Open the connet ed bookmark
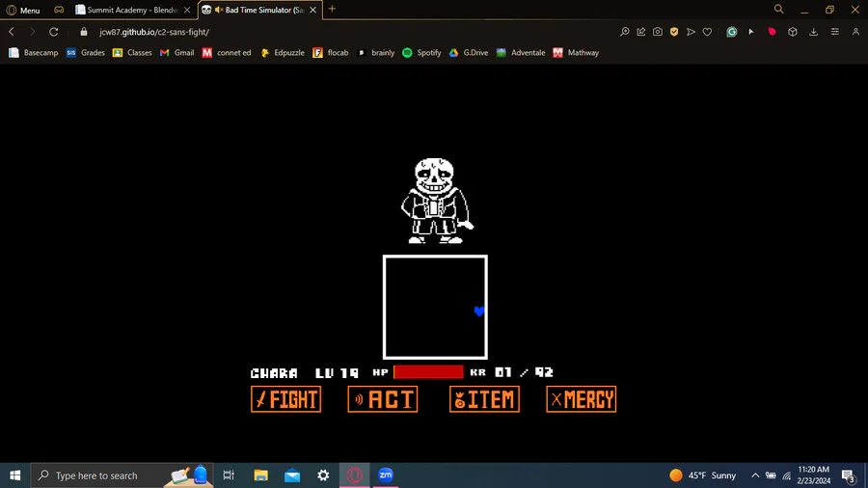This screenshot has height=488, width=868. [227, 53]
